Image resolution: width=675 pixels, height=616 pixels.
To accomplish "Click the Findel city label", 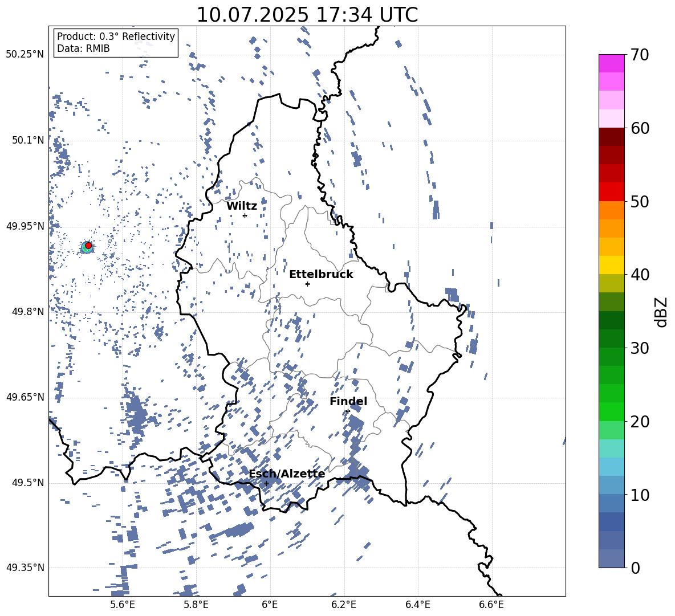I will [348, 401].
